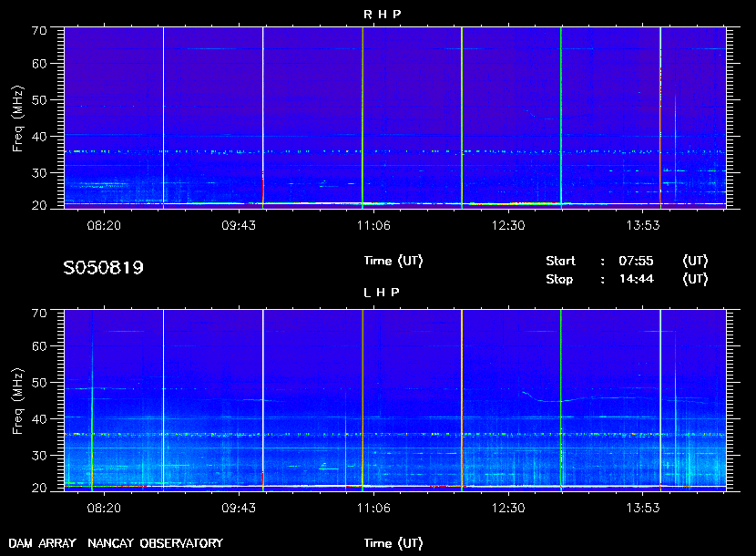Click the 'DAM ARRAY' text
Viewport: 756px width, 556px height.
(x=43, y=543)
